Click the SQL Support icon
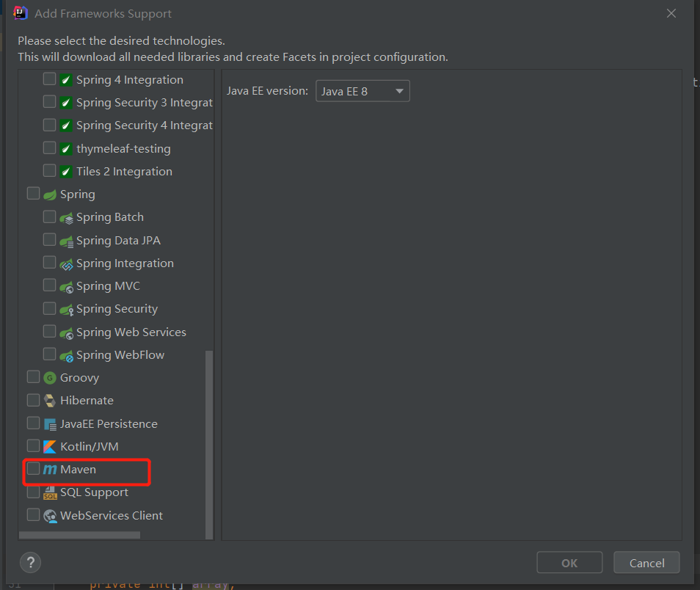This screenshot has width=700, height=590. (50, 492)
